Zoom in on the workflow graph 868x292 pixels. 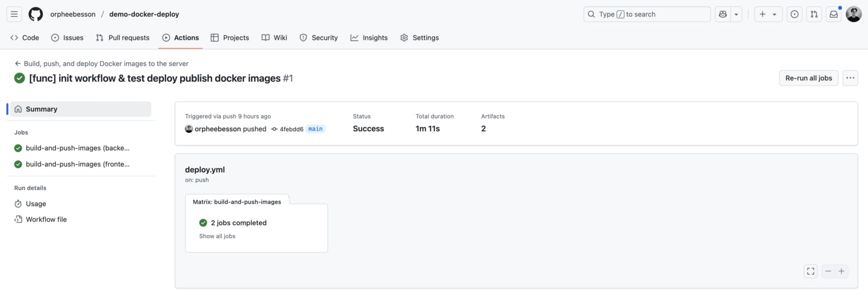pyautogui.click(x=841, y=271)
